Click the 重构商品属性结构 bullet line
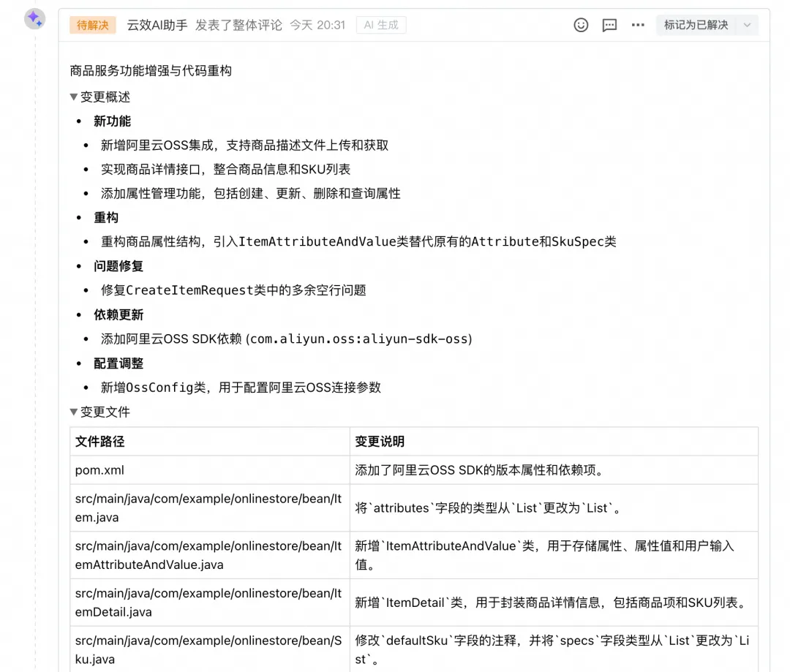Viewport: 790px width, 672px height. point(358,242)
